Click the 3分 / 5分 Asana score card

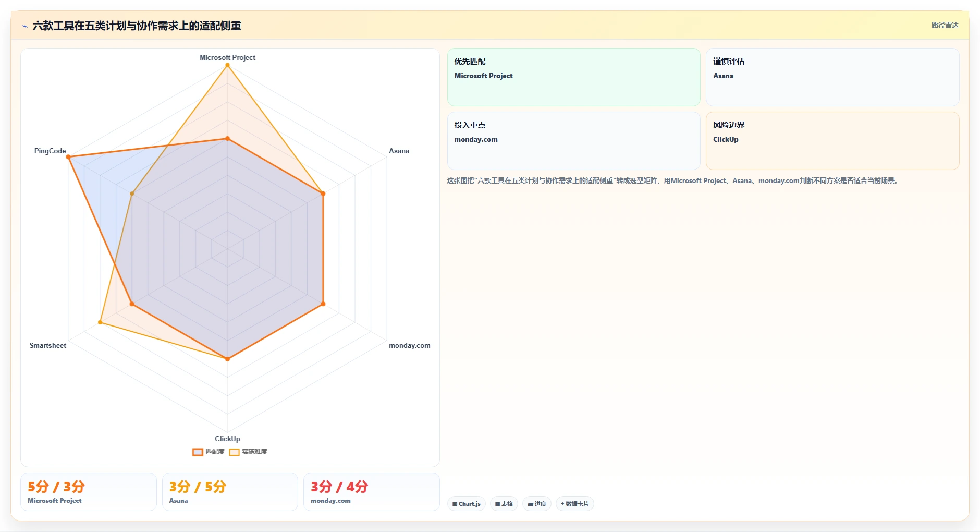[230, 492]
